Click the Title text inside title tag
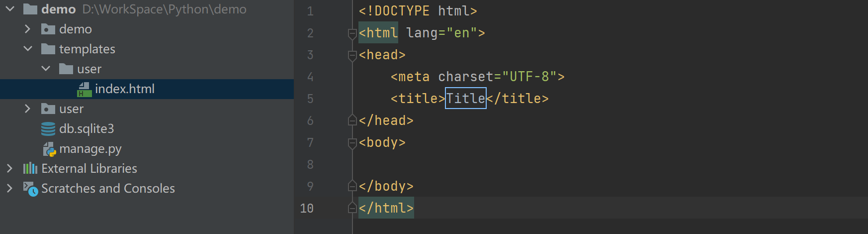This screenshot has width=868, height=234. click(465, 98)
